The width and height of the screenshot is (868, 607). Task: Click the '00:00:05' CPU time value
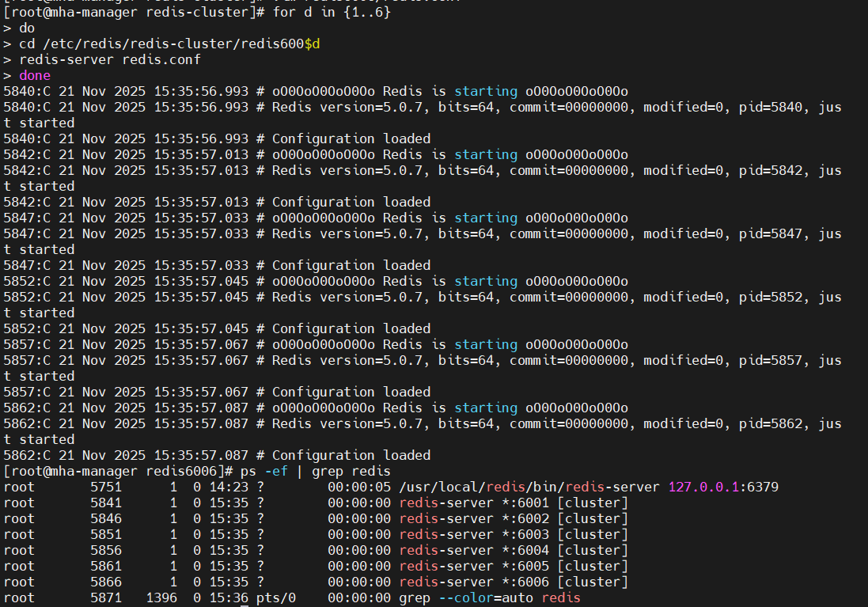click(359, 487)
